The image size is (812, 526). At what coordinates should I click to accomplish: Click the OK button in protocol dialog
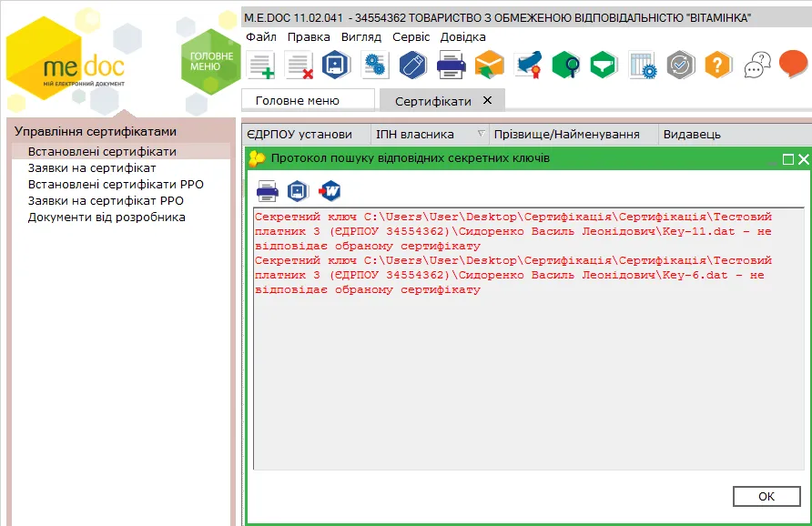coord(766,497)
